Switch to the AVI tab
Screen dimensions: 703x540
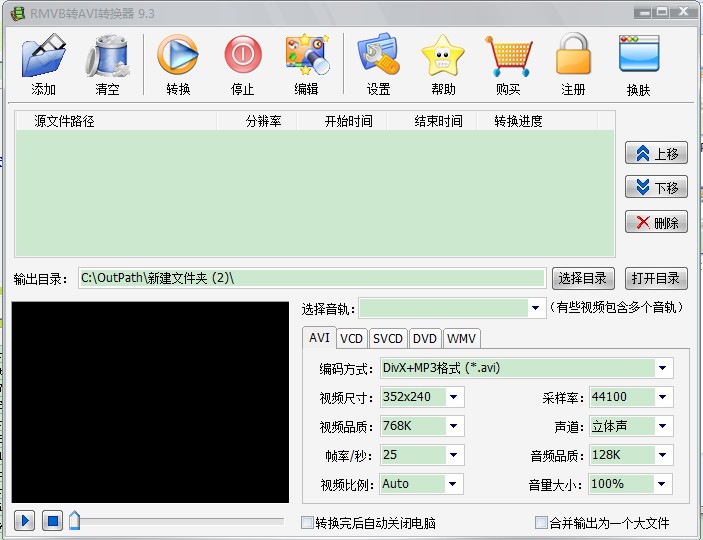coord(319,337)
